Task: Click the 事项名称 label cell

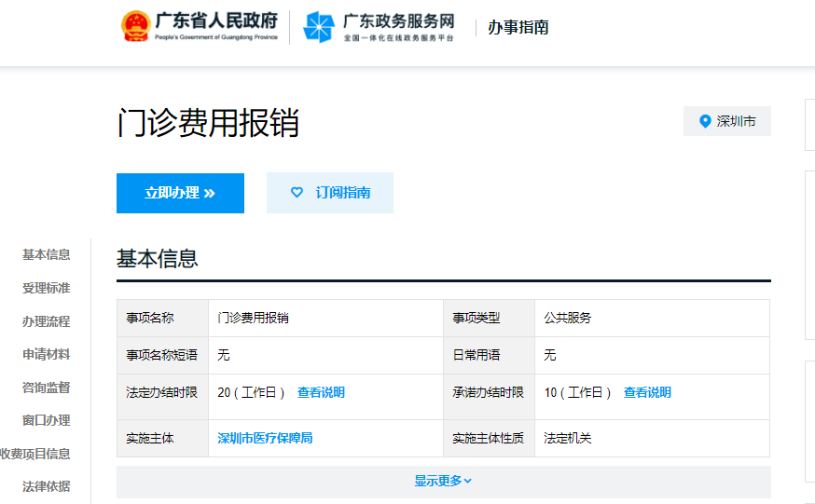Action: [162, 318]
